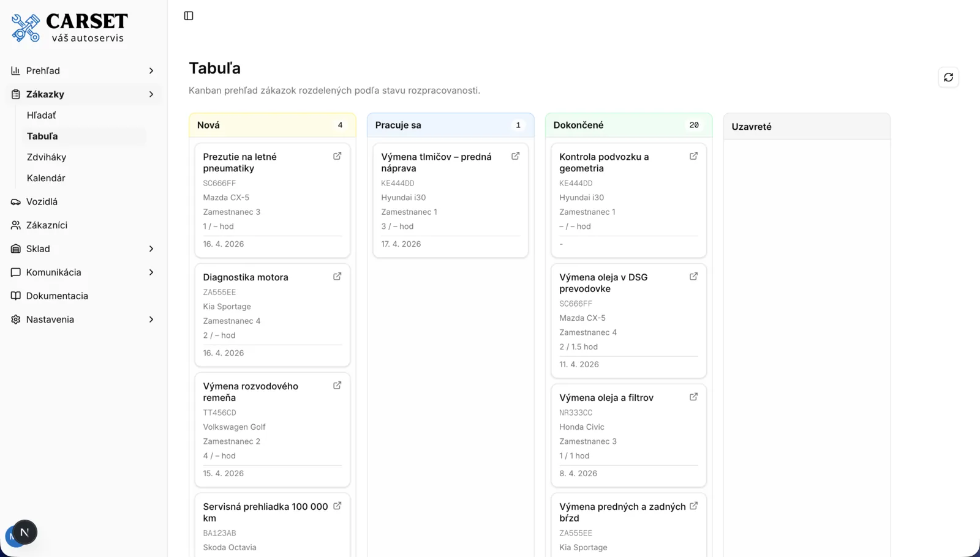Click the Volkswagen Golf vehicle text
The width and height of the screenshot is (980, 557).
point(234,427)
